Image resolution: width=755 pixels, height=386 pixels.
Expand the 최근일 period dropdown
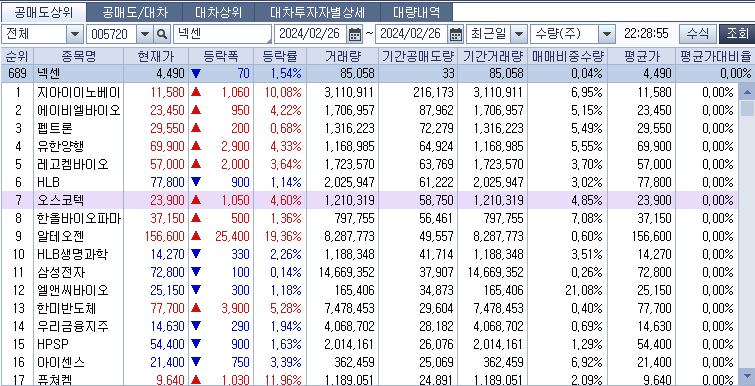[x=518, y=34]
